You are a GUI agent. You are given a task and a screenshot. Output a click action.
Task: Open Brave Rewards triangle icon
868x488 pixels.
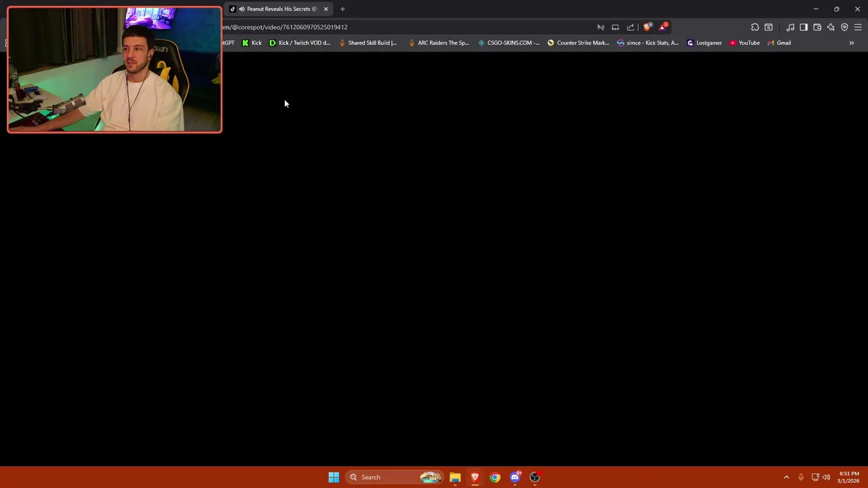[x=663, y=27]
